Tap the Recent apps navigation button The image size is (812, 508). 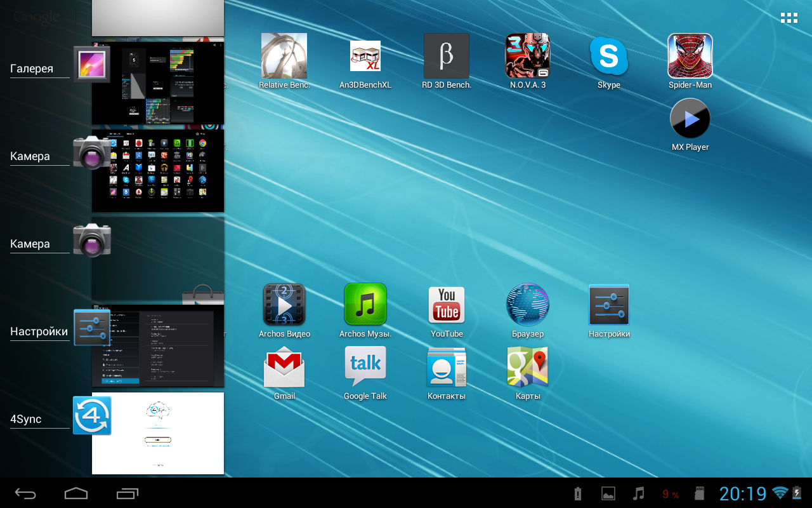tap(128, 493)
